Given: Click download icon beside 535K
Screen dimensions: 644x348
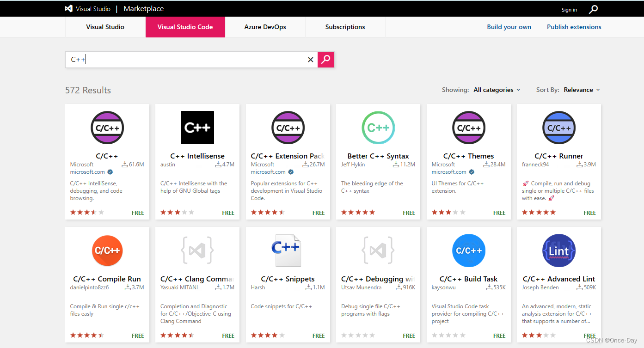Looking at the screenshot, I should tap(489, 287).
